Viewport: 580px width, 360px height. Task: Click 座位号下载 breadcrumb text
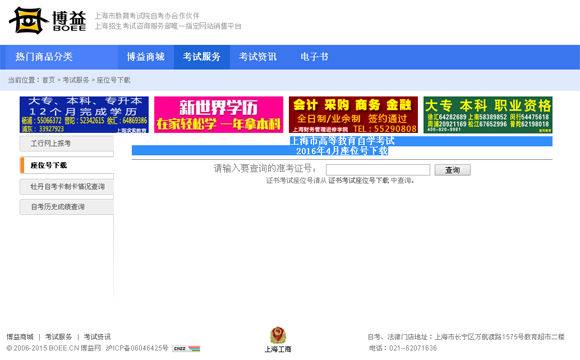point(114,80)
